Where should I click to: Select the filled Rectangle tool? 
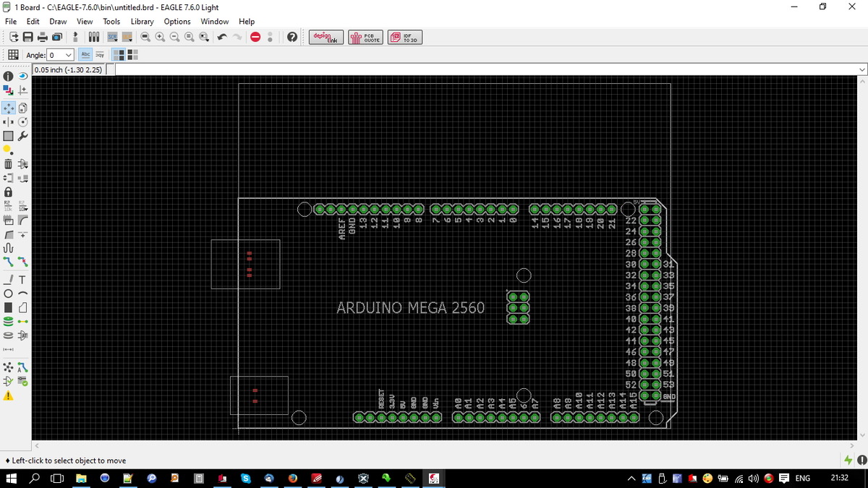[x=9, y=307]
